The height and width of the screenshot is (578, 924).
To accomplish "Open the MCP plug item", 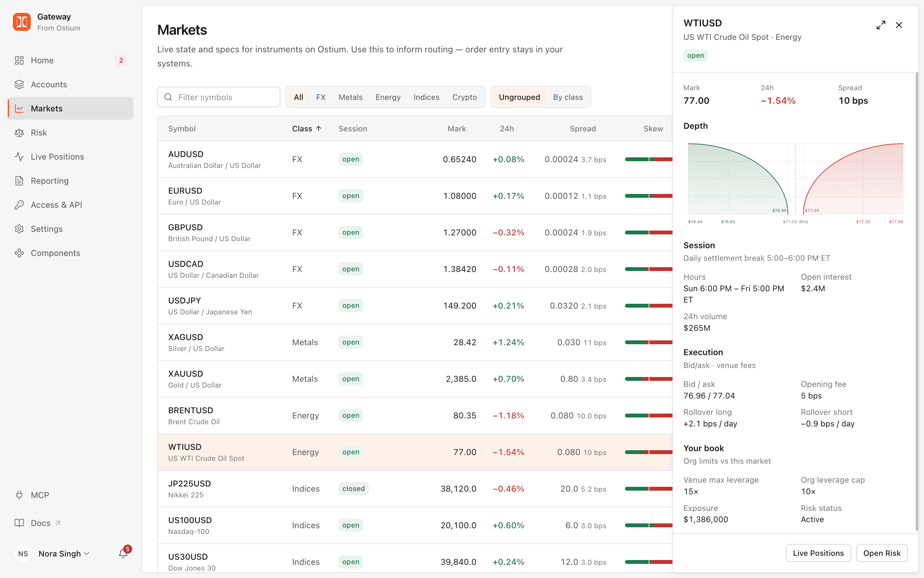I will point(71,495).
